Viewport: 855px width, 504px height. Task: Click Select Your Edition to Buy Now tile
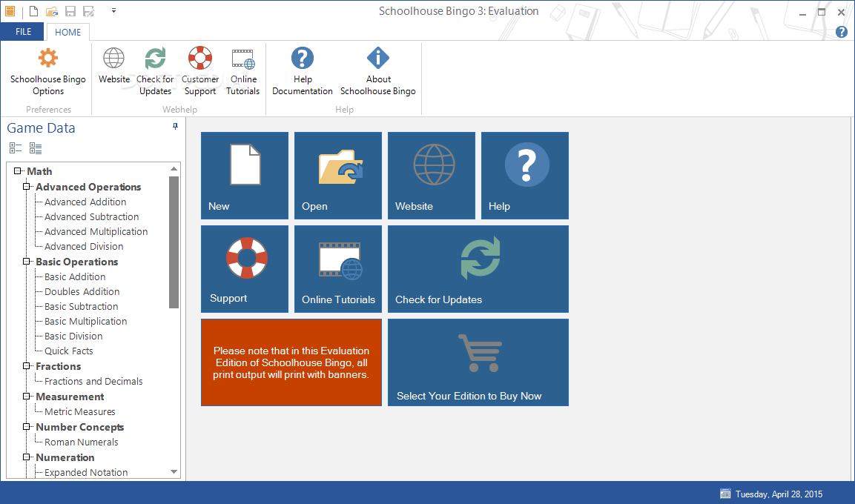click(478, 362)
